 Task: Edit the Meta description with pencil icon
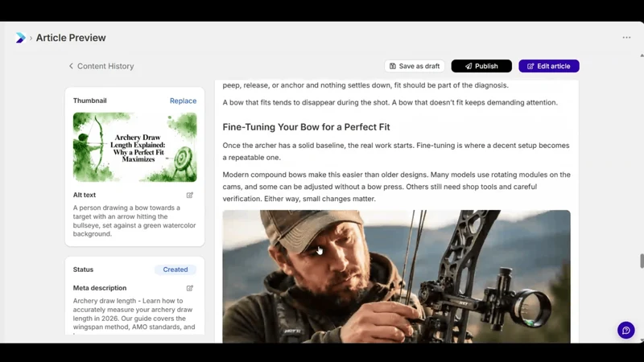(190, 288)
